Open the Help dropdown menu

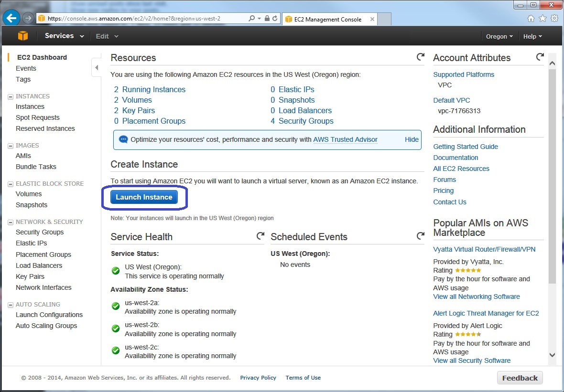[x=532, y=36]
